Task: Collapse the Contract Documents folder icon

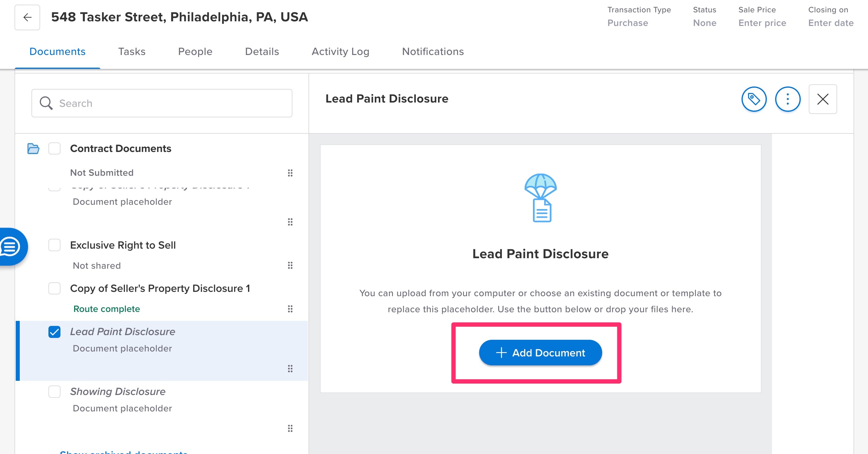Action: [33, 149]
